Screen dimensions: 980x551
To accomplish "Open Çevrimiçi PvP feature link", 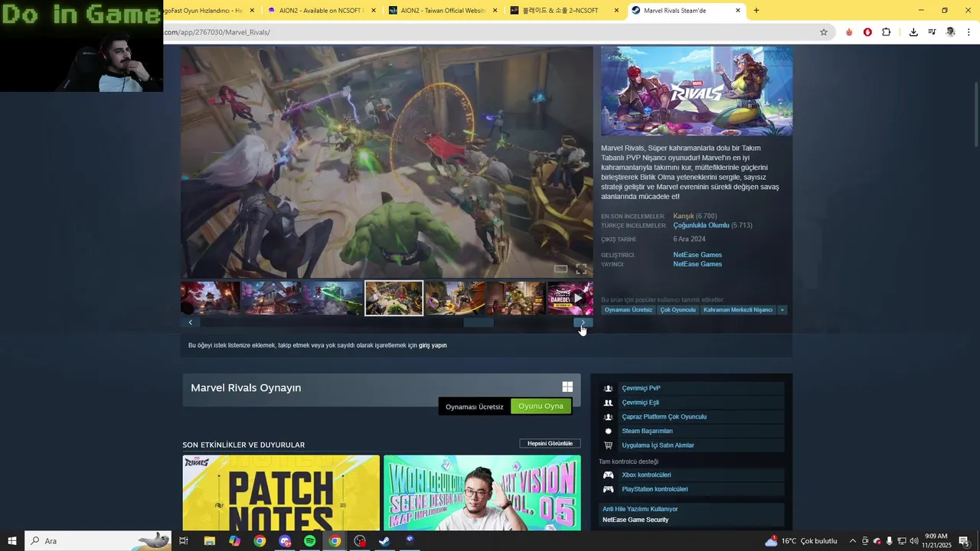I will [641, 388].
